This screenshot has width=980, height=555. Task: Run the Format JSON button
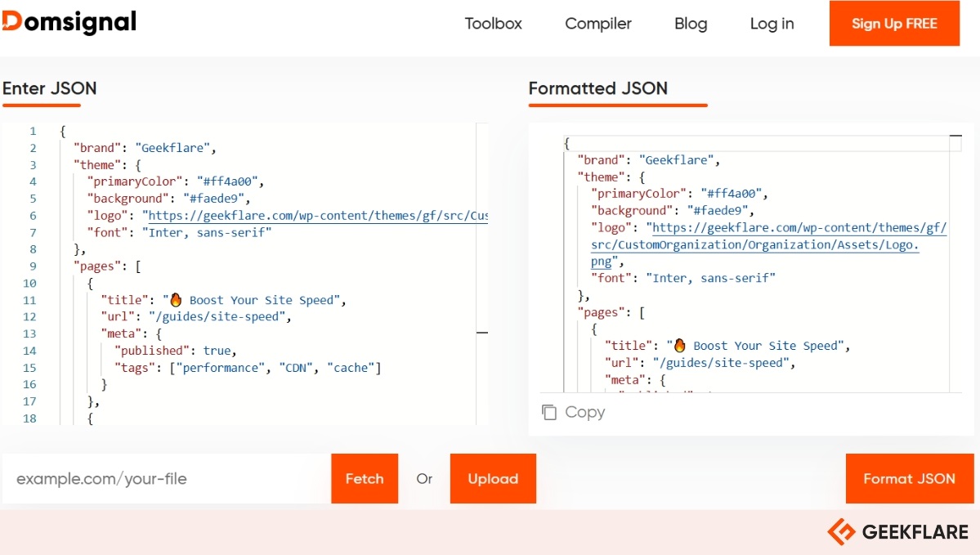click(x=910, y=479)
